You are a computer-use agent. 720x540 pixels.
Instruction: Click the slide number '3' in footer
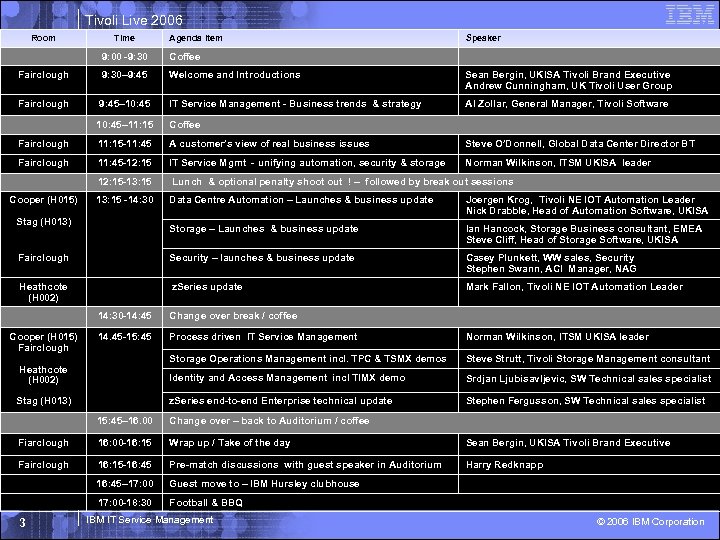[22, 523]
